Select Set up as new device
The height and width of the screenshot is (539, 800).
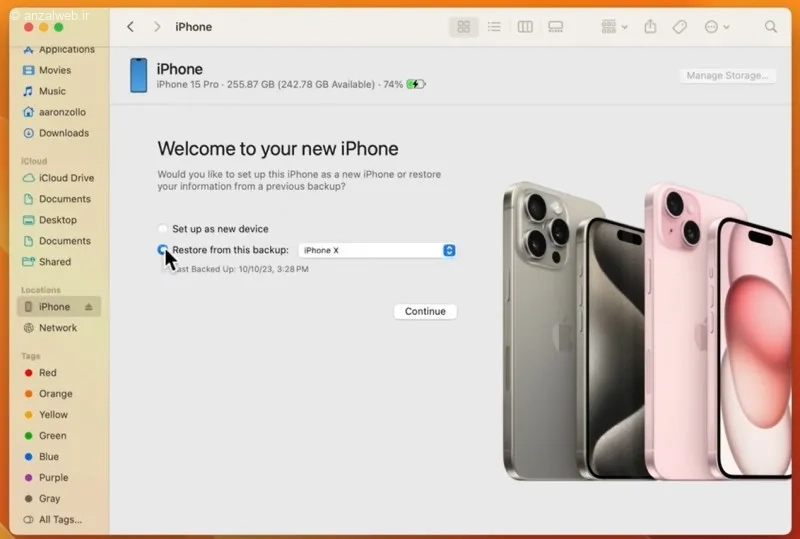tap(162, 229)
